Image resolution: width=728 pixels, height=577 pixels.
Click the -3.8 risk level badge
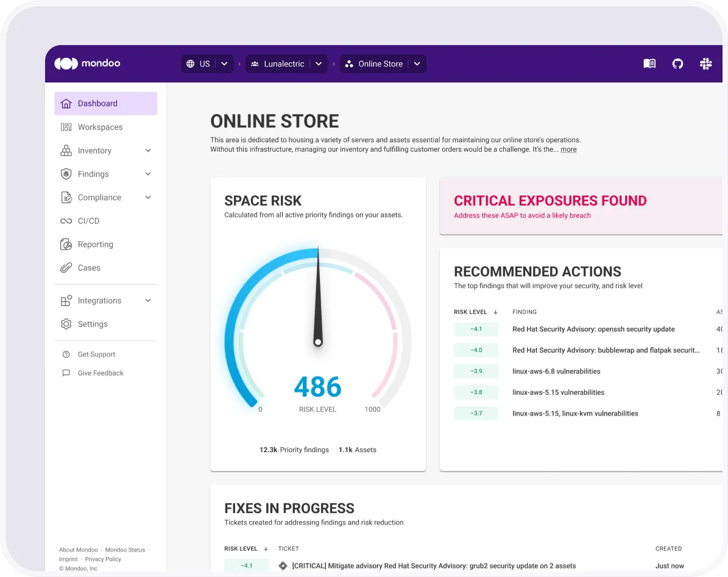[476, 392]
